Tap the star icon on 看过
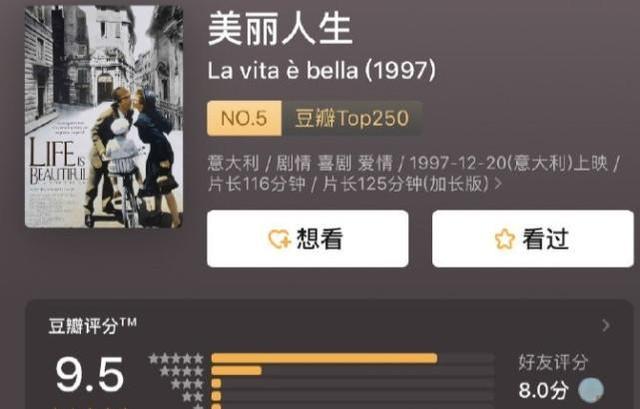The width and height of the screenshot is (640, 409). [505, 239]
